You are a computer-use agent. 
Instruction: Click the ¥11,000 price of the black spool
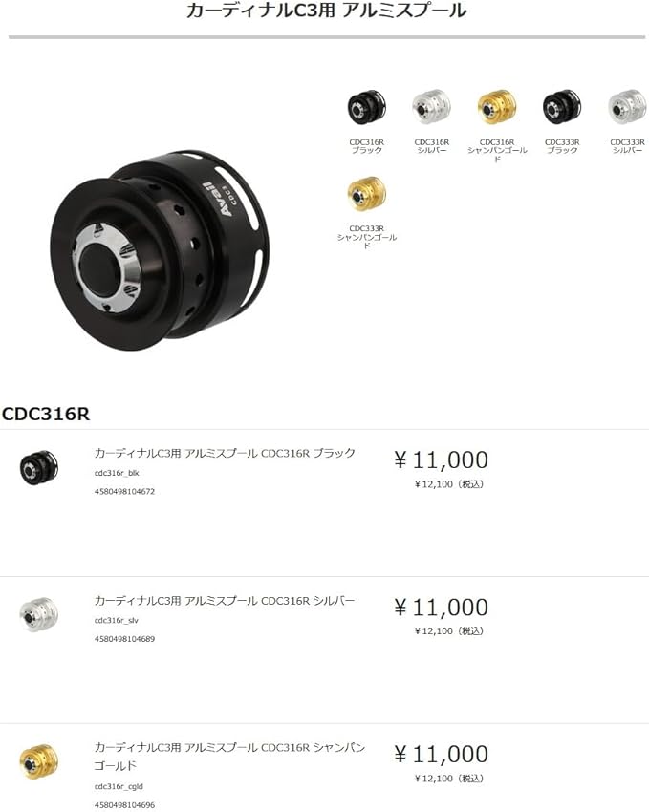click(x=441, y=459)
